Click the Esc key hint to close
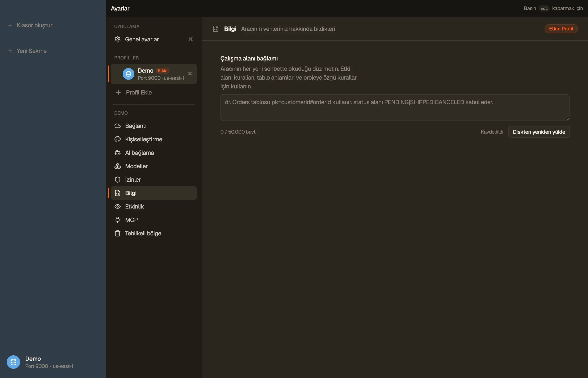588x378 pixels. [x=544, y=8]
